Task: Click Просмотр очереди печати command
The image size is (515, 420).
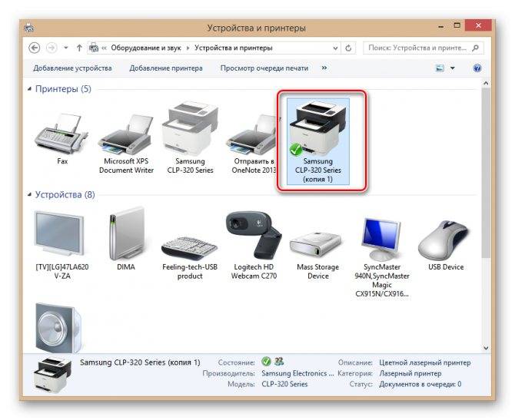Action: (x=264, y=68)
